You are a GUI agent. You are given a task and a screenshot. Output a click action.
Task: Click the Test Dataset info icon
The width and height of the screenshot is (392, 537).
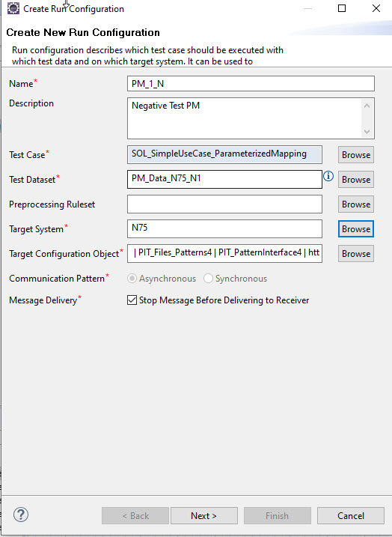(328, 176)
